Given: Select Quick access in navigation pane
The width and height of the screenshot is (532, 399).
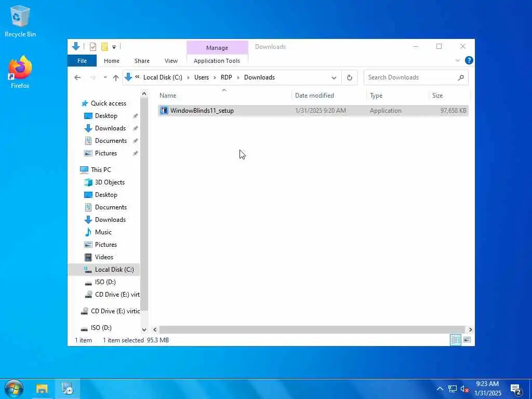Looking at the screenshot, I should [x=108, y=103].
